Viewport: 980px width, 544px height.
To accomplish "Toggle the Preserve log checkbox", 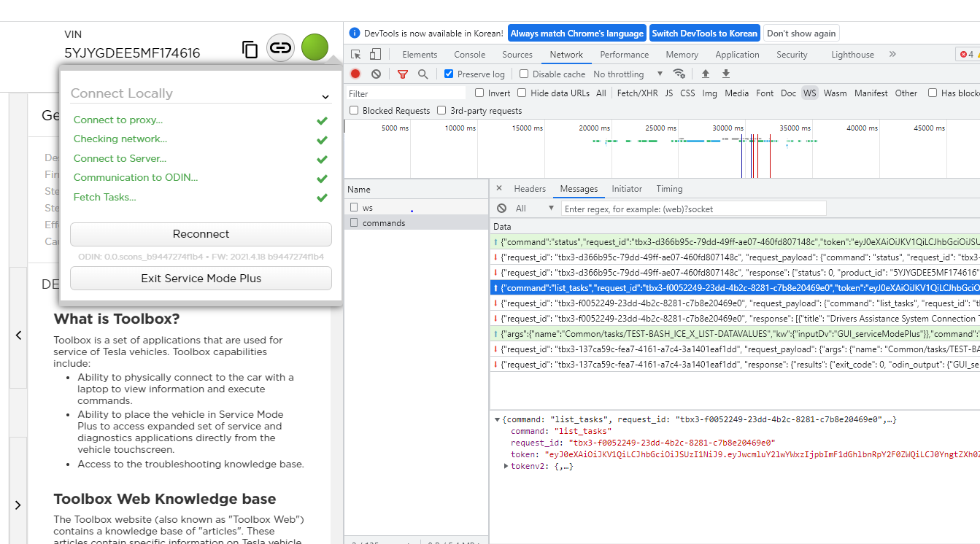I will pos(449,74).
